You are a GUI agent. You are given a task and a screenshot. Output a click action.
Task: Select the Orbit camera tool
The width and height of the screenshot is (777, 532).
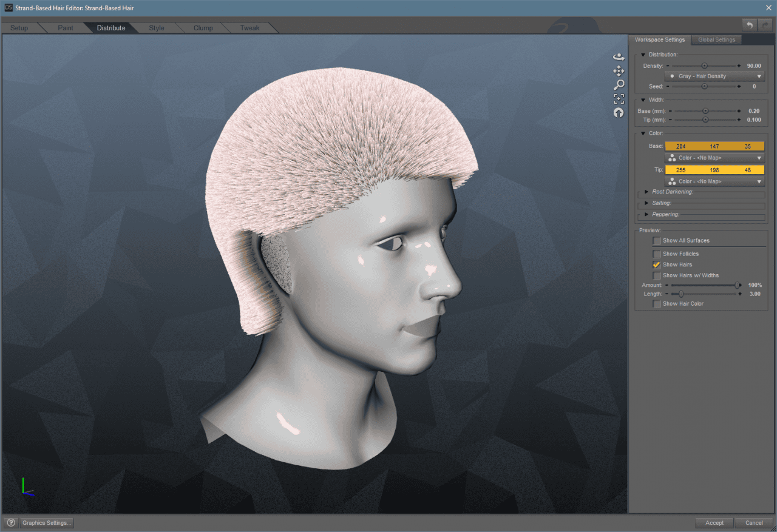619,56
